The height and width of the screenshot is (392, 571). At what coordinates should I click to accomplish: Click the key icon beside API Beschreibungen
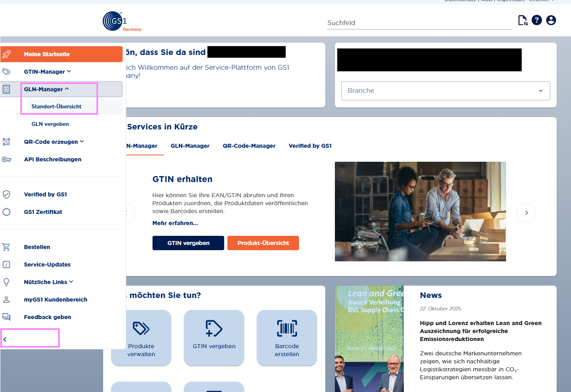point(6,159)
